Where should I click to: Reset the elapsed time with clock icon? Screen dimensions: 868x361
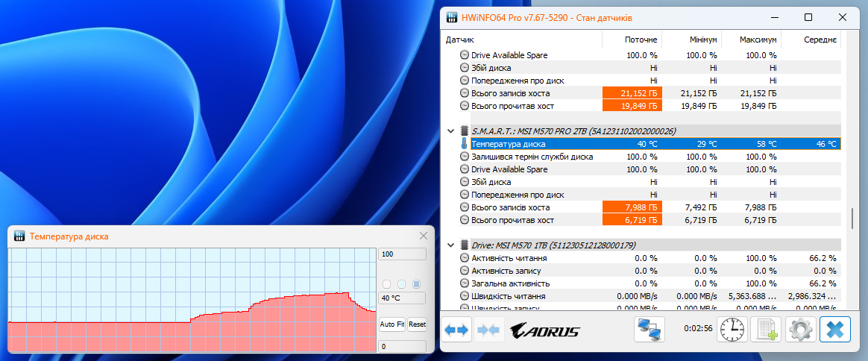(732, 330)
